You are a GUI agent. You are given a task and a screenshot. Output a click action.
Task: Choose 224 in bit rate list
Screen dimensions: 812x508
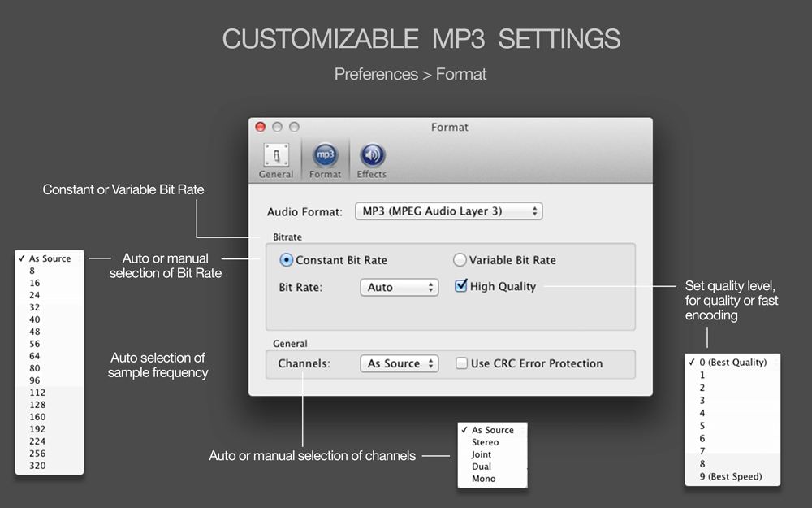pos(50,441)
